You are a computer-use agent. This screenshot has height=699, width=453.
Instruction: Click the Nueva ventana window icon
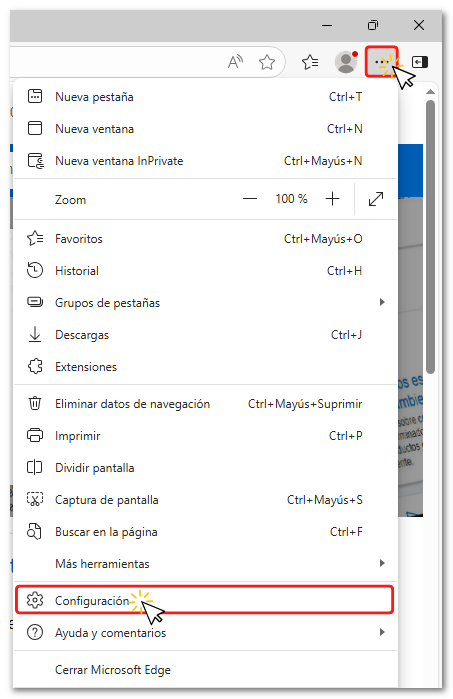click(x=35, y=128)
